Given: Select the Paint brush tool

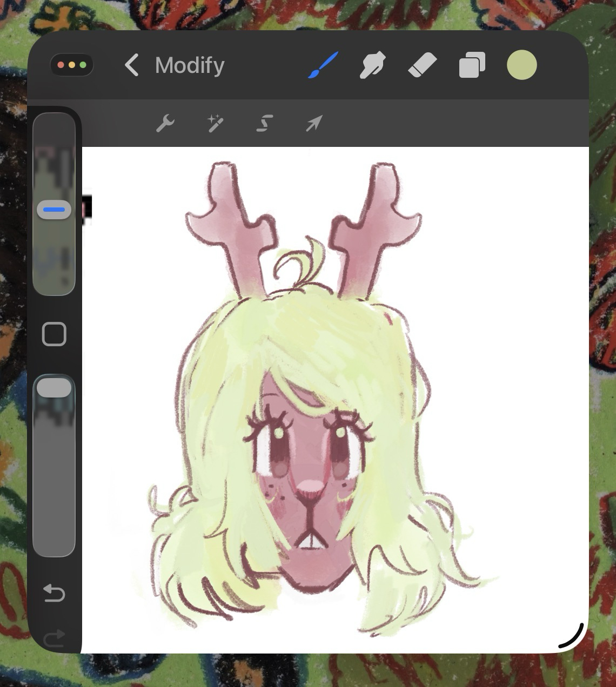Looking at the screenshot, I should [x=323, y=65].
